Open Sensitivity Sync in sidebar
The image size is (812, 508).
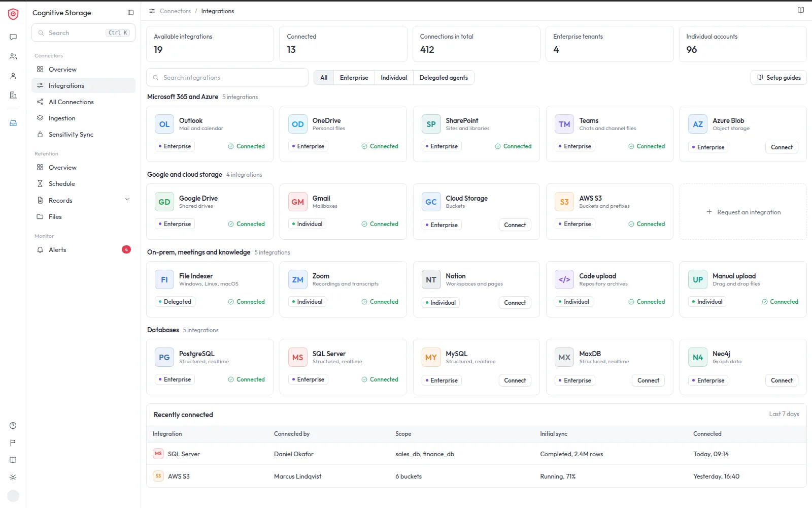coord(83,135)
